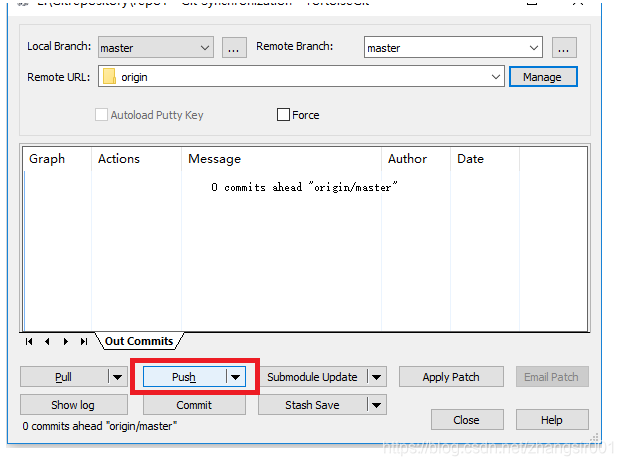623x466 pixels.
Task: Expand the Stash Save dropdown arrow
Action: (377, 405)
